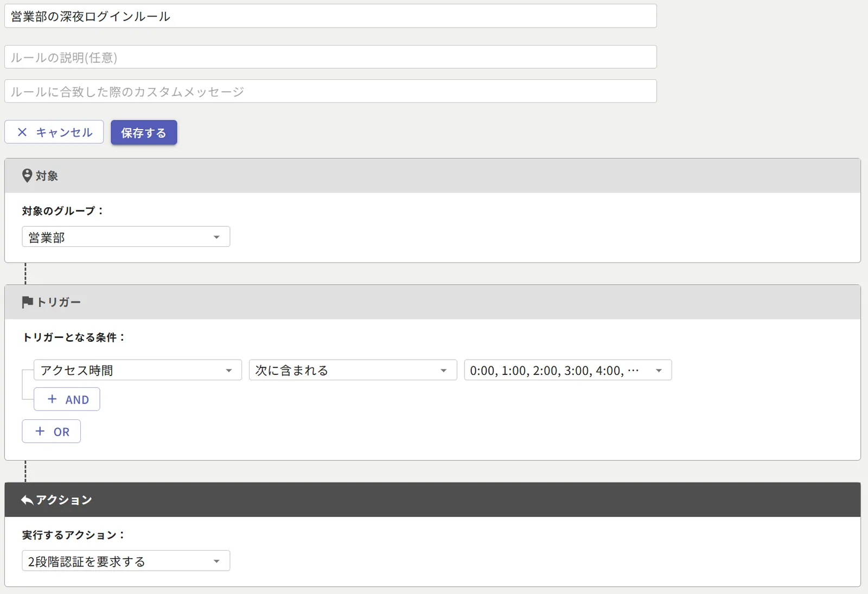This screenshot has width=868, height=594.
Task: Click the flag icon beside トリガー
Action: point(27,302)
